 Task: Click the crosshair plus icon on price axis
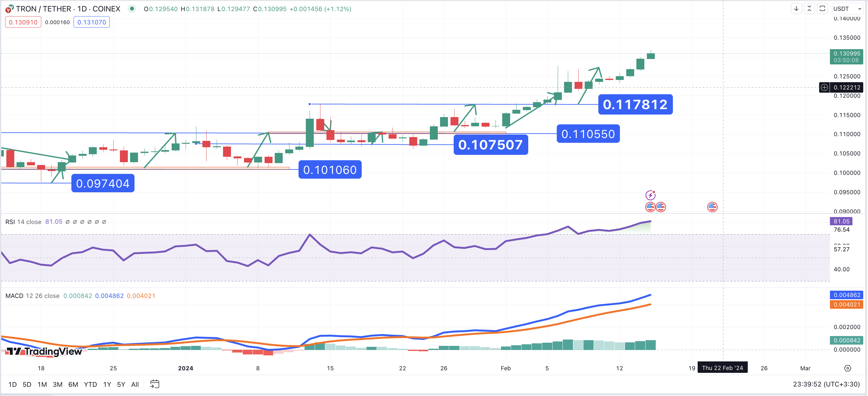click(x=824, y=88)
